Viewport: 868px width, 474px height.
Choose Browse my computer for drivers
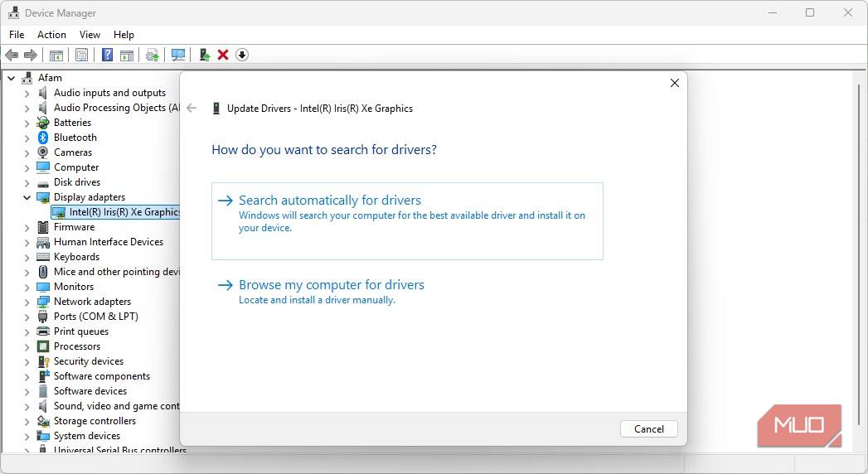pyautogui.click(x=332, y=285)
